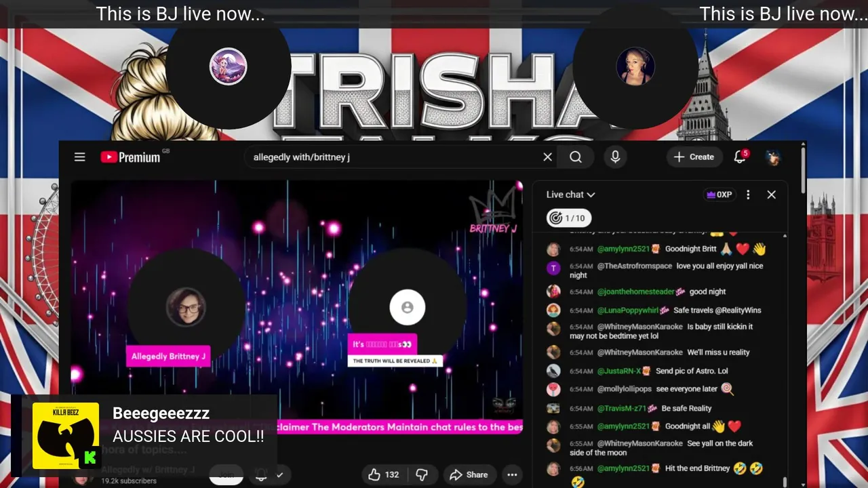Image resolution: width=868 pixels, height=488 pixels.
Task: Select message 'We'll miss u reality'
Action: coord(718,352)
